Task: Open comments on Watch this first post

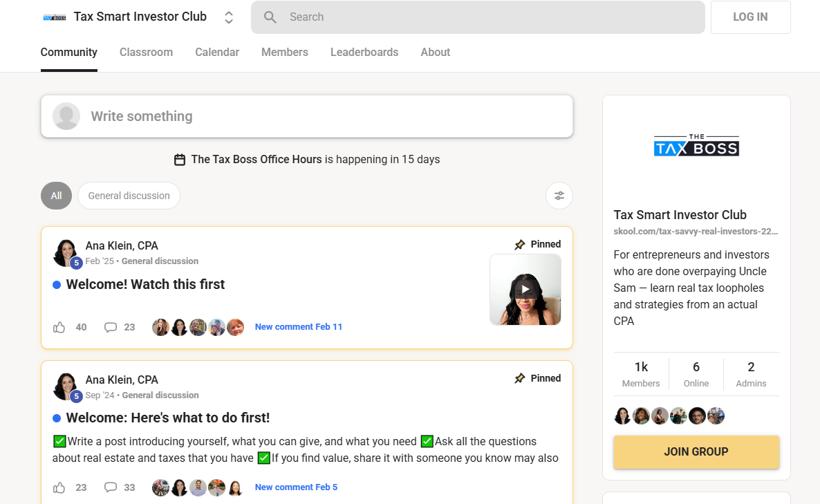Action: tap(111, 327)
